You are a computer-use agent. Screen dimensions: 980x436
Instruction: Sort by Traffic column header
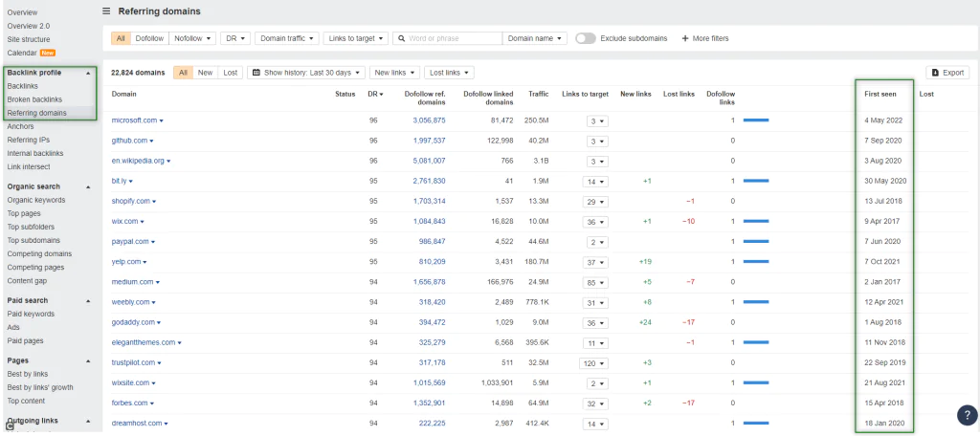(x=538, y=95)
